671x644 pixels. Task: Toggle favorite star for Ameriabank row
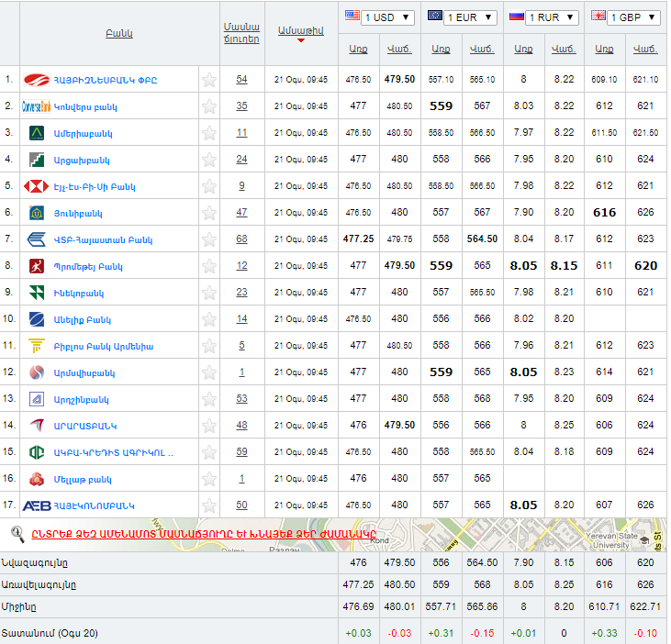(209, 133)
